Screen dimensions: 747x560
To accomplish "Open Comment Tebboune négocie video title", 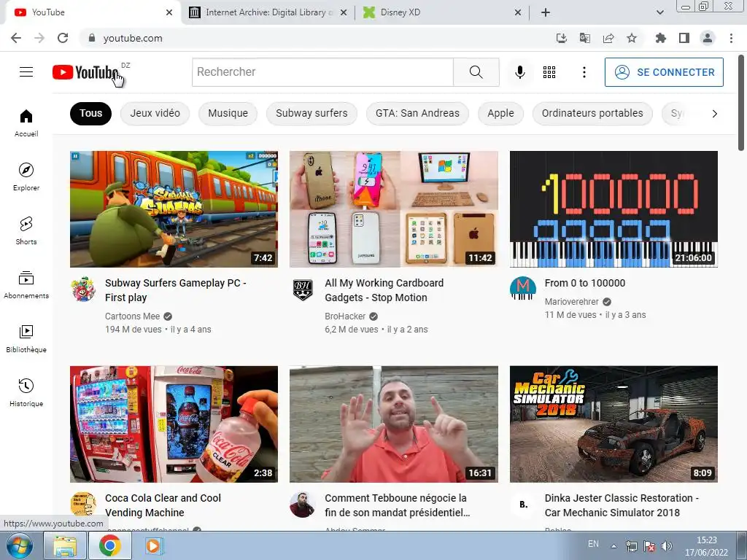I will 398,505.
